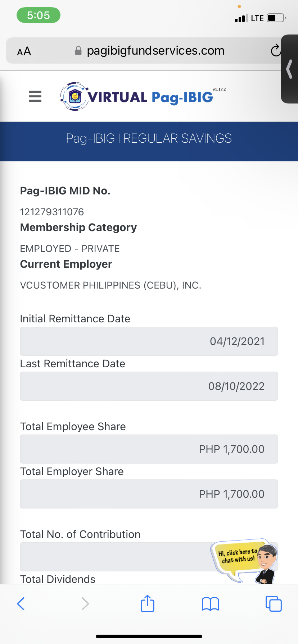Tap the green 5:05 time indicator
Viewport: 298px width, 644px height.
point(39,15)
